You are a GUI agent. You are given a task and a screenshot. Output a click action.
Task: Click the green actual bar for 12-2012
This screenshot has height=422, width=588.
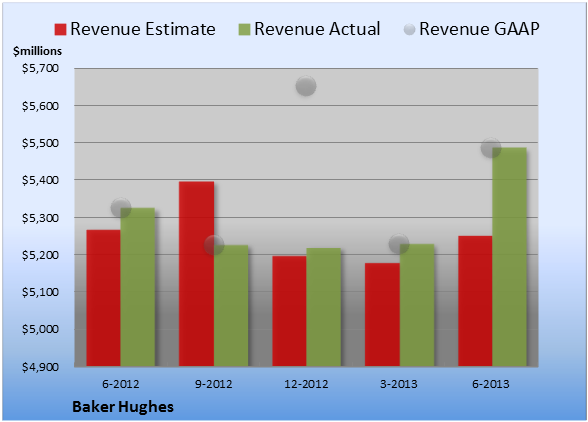pyautogui.click(x=324, y=307)
